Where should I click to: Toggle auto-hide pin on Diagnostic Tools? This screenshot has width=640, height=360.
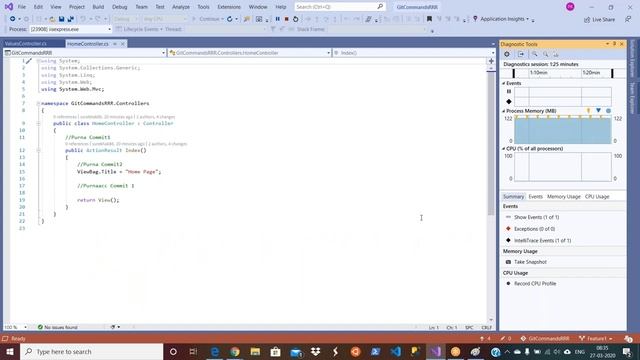click(x=614, y=44)
